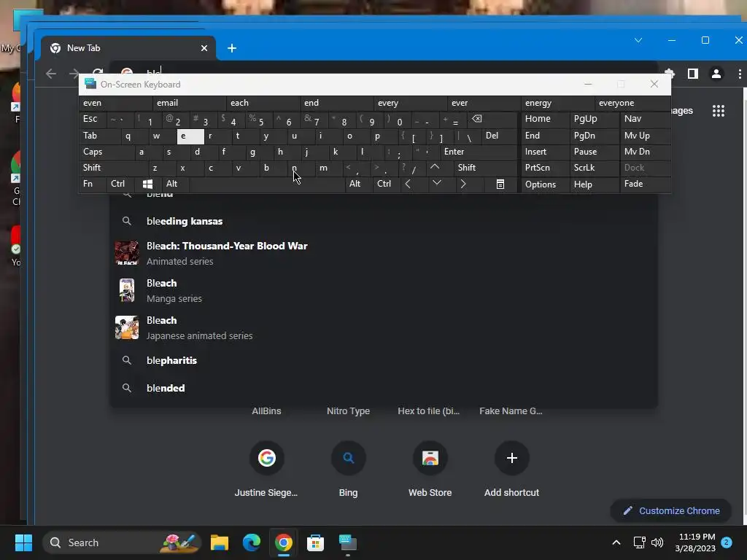747x560 pixels.
Task: Click the Enter key on keyboard
Action: tap(479, 152)
